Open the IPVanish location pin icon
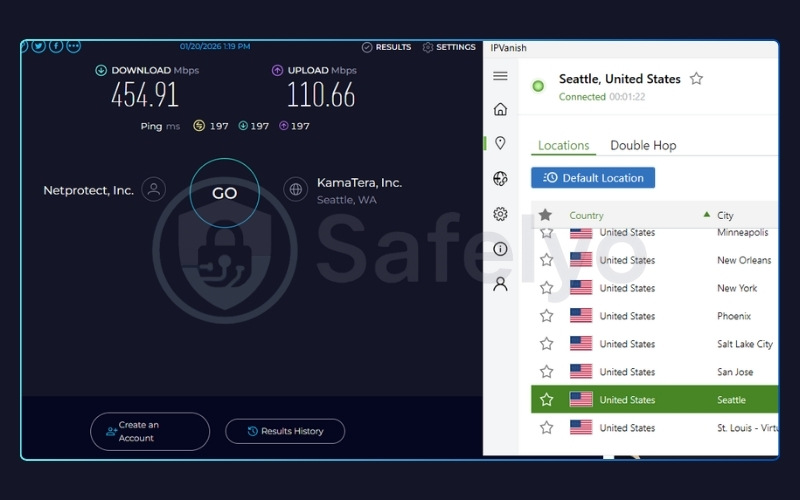This screenshot has width=800, height=500. [501, 143]
